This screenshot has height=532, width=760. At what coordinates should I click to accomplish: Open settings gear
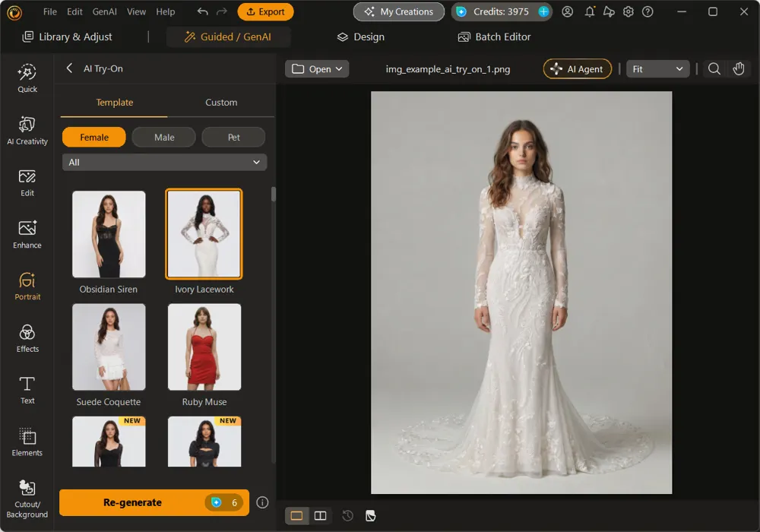pyautogui.click(x=629, y=11)
